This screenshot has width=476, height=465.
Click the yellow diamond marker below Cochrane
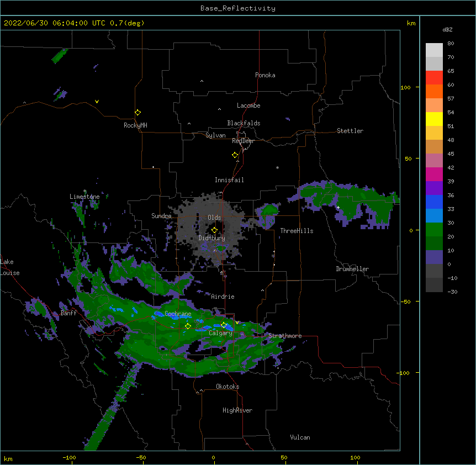(x=188, y=326)
